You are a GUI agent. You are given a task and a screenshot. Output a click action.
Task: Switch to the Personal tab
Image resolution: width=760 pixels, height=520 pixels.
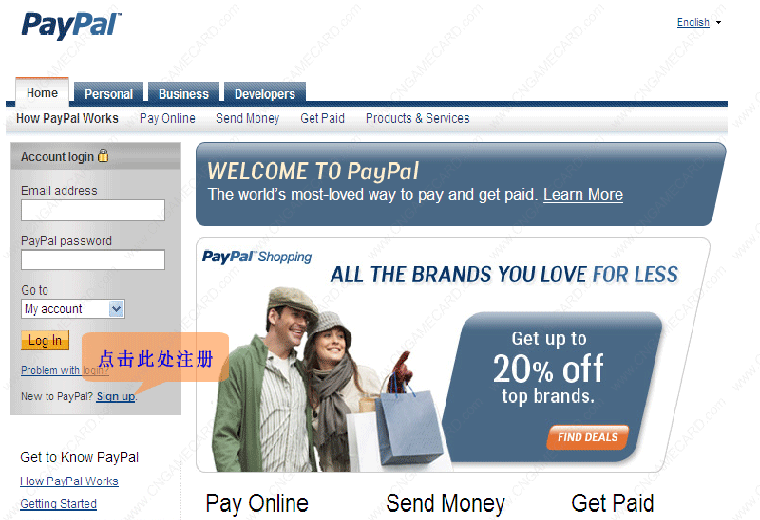[109, 94]
